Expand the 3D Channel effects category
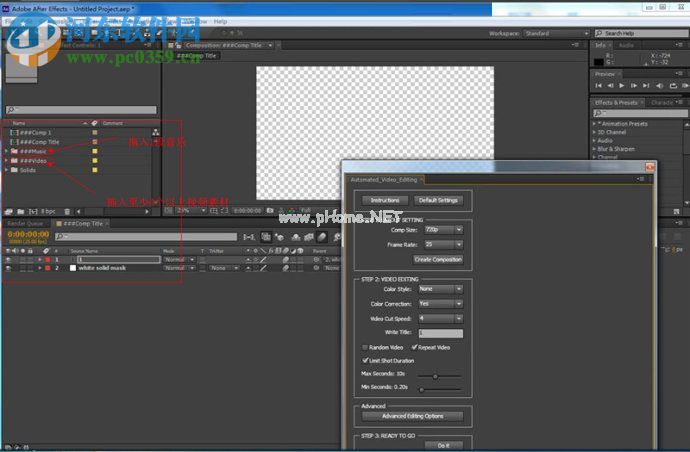The width and height of the screenshot is (690, 452). pos(594,132)
